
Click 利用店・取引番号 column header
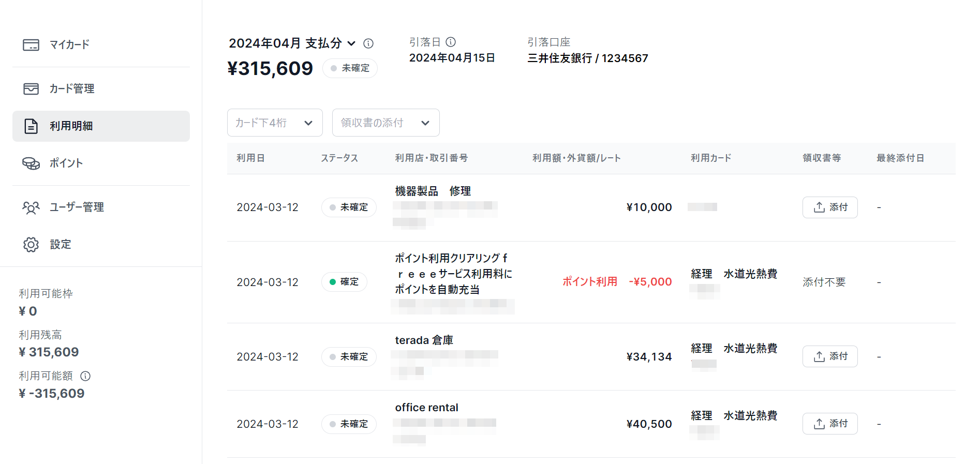coord(432,158)
